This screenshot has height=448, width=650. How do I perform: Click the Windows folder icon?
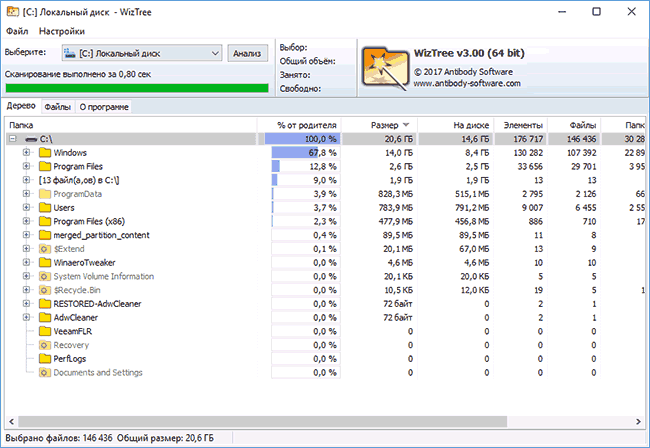click(45, 153)
